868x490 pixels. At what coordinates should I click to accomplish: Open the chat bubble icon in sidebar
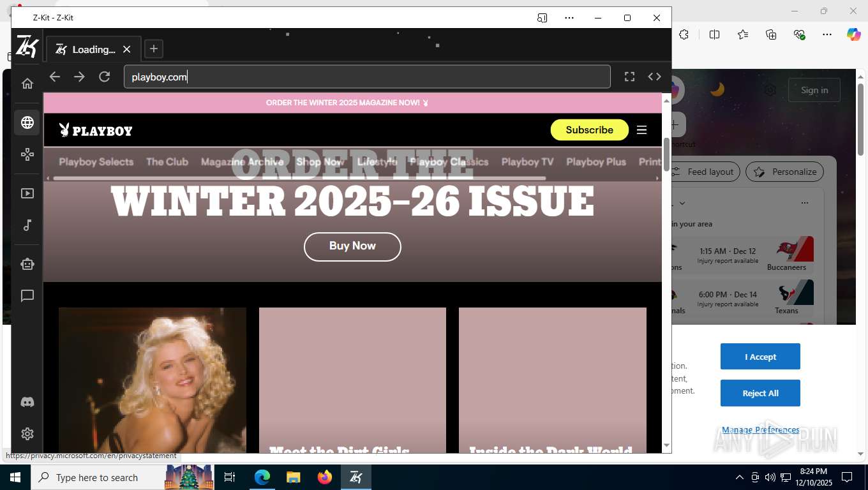[27, 296]
